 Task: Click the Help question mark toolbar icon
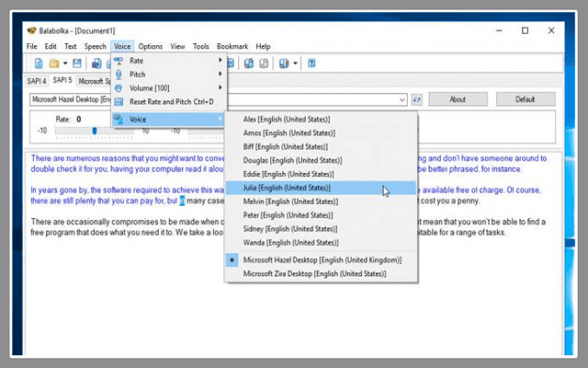(311, 63)
